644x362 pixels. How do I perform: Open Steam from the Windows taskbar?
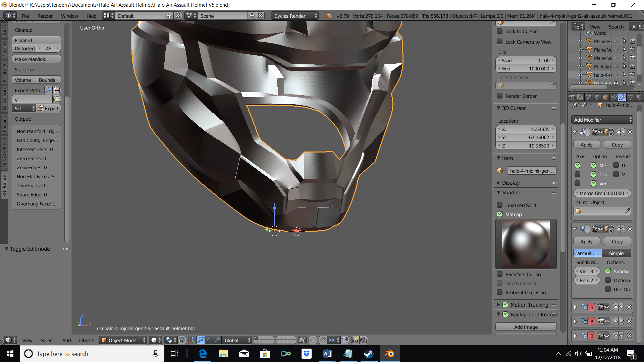[369, 354]
